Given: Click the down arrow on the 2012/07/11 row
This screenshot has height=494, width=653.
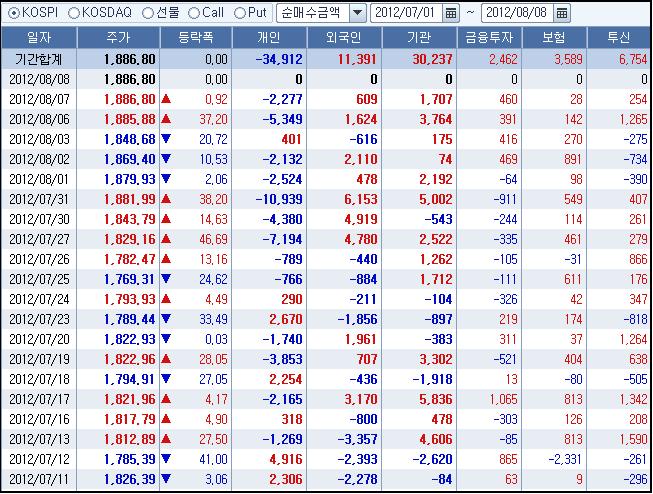Looking at the screenshot, I should pyautogui.click(x=166, y=479).
